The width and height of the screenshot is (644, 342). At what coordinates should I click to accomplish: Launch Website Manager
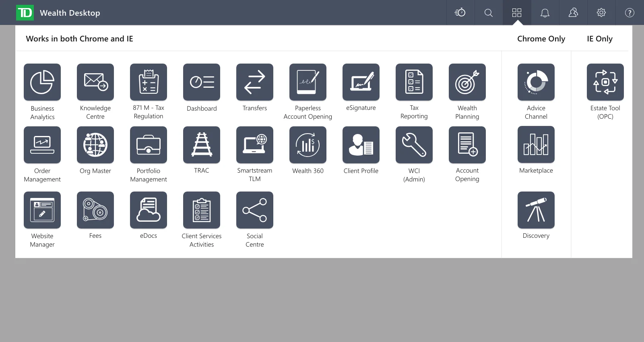[42, 210]
